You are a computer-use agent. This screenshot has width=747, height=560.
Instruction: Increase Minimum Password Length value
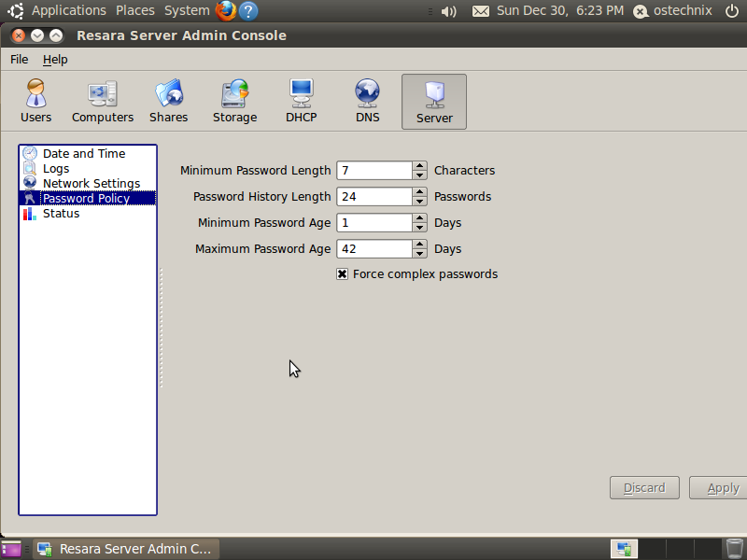(x=419, y=166)
